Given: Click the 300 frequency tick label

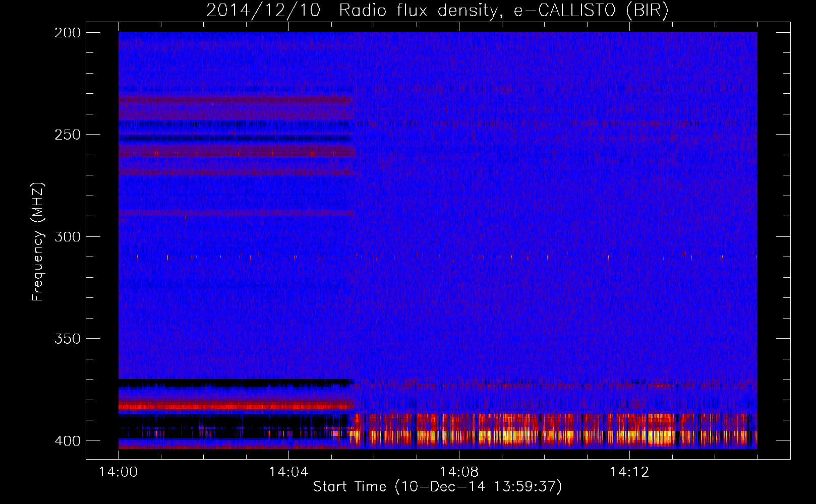Looking at the screenshot, I should [x=67, y=237].
